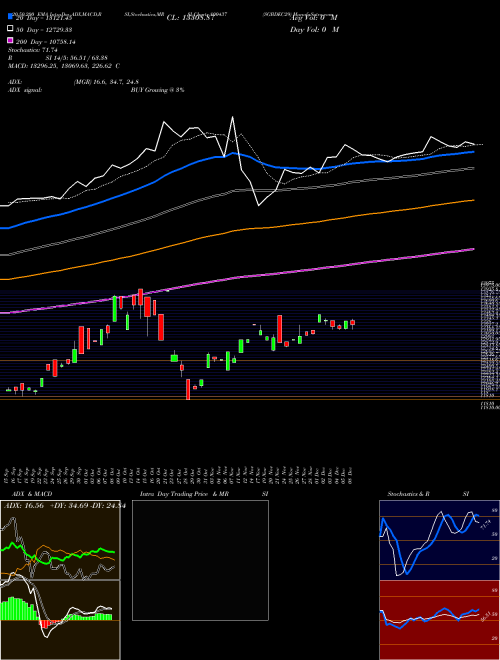500x660 pixels.
Task: Click the MACD values line
Action: pyautogui.click(x=64, y=66)
